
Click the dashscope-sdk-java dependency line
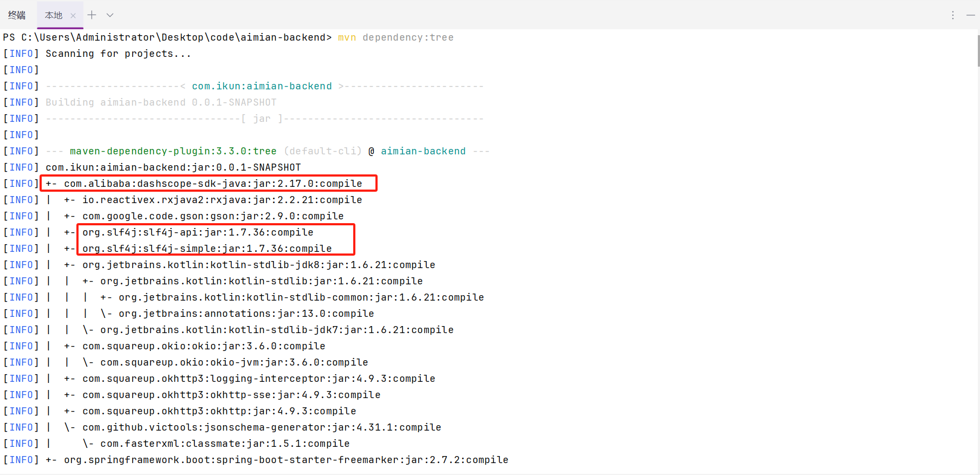[213, 184]
